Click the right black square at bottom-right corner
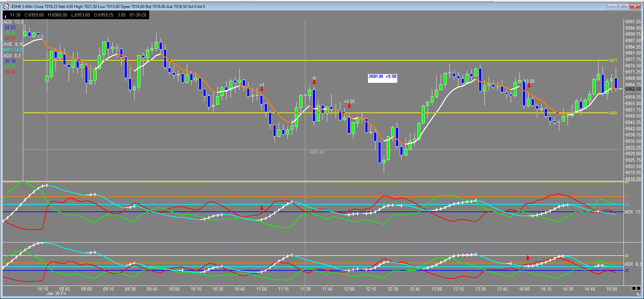 (639, 288)
